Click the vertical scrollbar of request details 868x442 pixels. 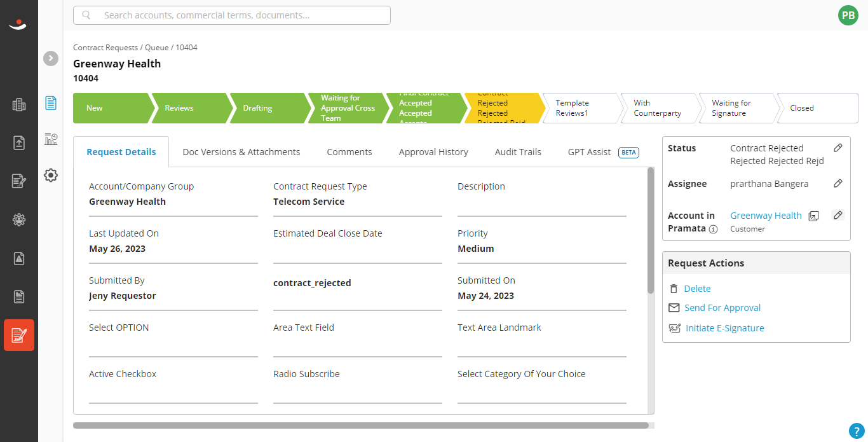coord(650,230)
